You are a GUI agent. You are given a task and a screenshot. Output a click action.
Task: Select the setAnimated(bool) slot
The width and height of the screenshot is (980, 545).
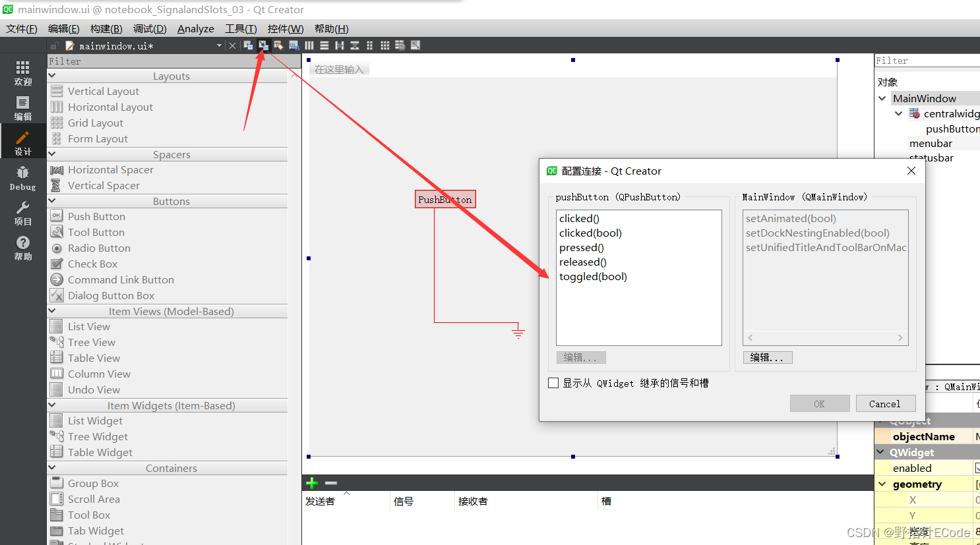[x=791, y=218]
